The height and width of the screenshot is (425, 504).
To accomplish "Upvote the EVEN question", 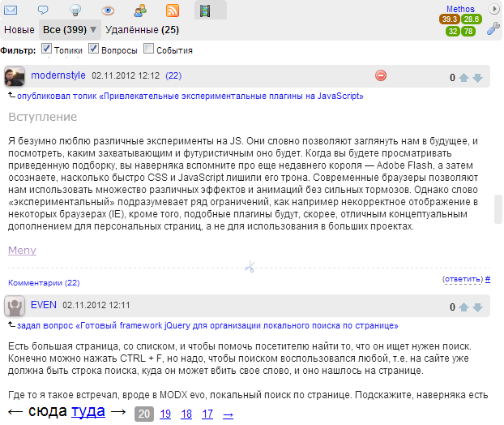I will (x=463, y=307).
